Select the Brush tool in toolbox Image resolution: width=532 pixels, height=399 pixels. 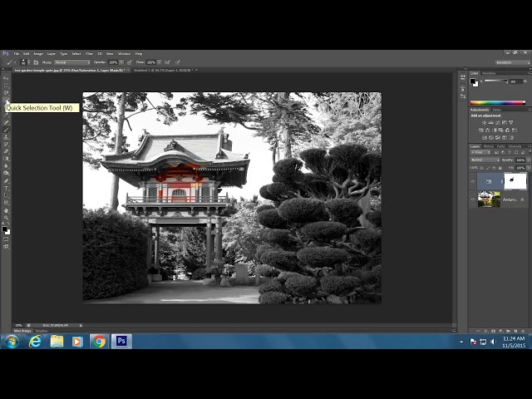(6, 130)
